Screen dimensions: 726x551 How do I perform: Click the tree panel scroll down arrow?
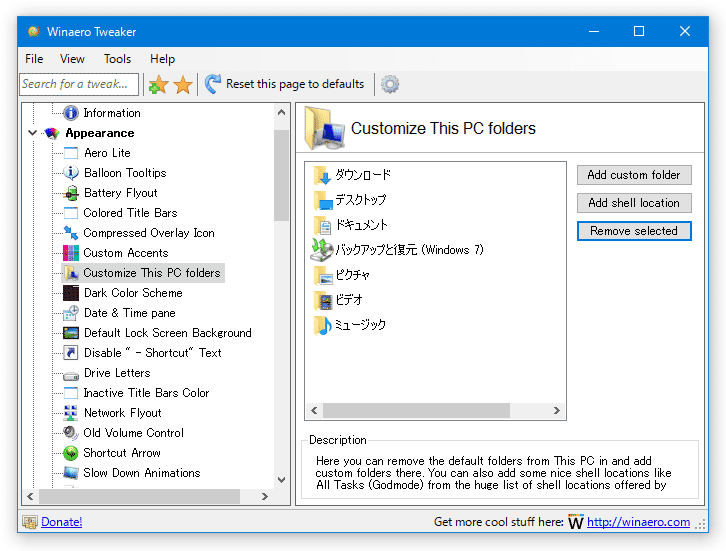point(281,480)
